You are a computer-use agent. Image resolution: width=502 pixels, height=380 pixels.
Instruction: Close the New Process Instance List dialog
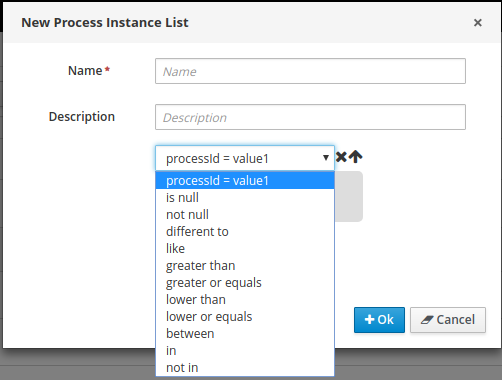[x=478, y=23]
